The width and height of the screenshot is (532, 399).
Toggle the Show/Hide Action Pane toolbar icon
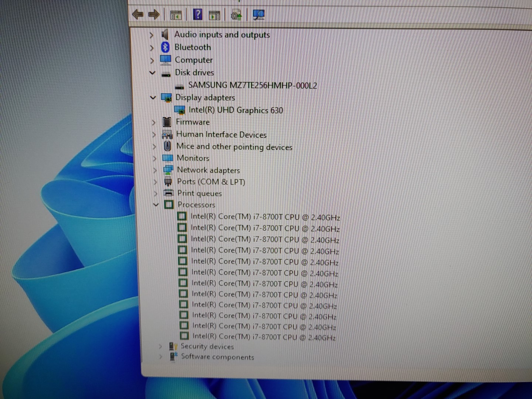(x=214, y=15)
